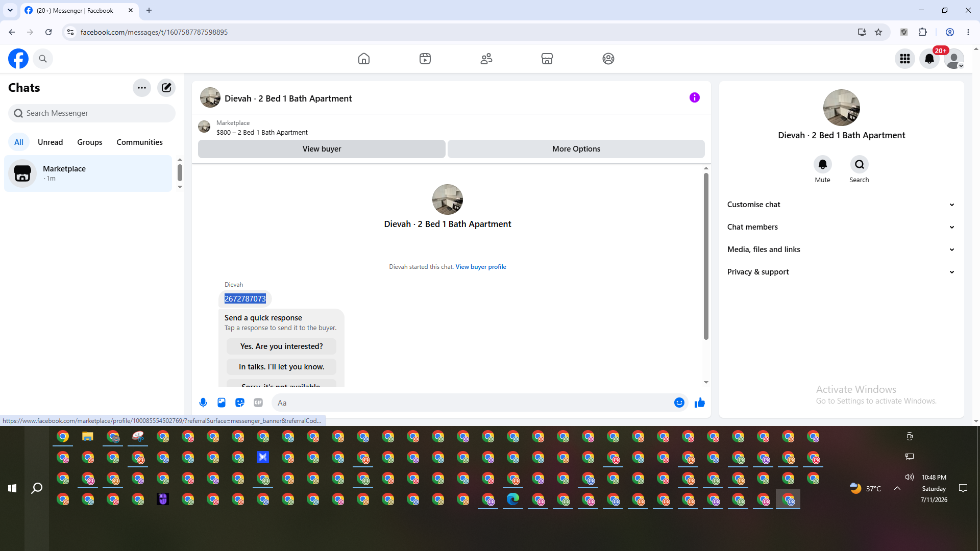Send quick response 'In talks. I'll let you know.'
Image resolution: width=980 pixels, height=551 pixels.
[x=282, y=367]
